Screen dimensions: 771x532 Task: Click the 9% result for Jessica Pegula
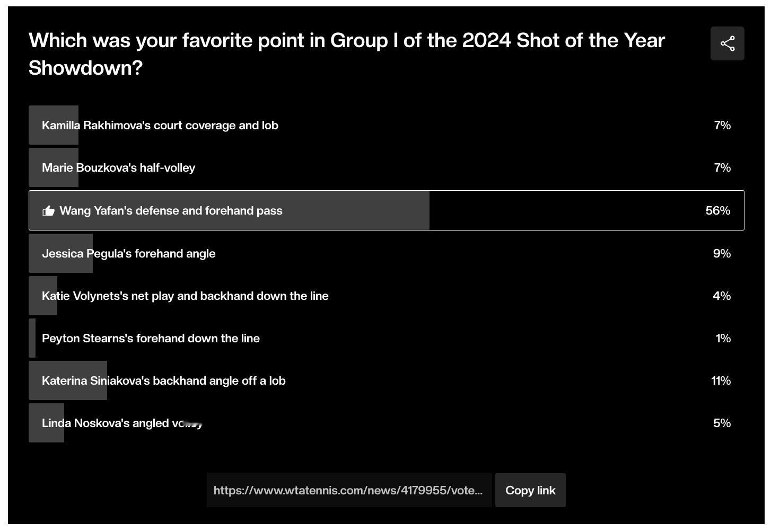[722, 253]
